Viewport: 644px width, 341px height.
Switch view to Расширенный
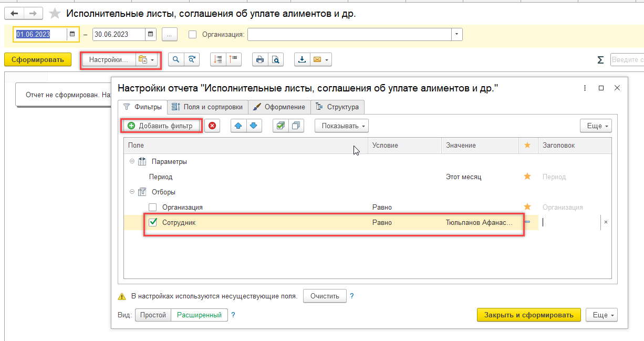(199, 315)
